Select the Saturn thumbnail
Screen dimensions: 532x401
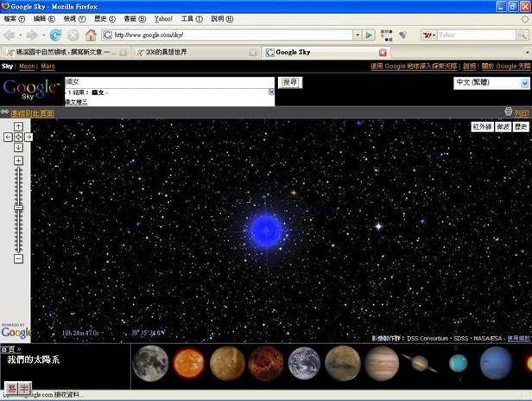(420, 363)
